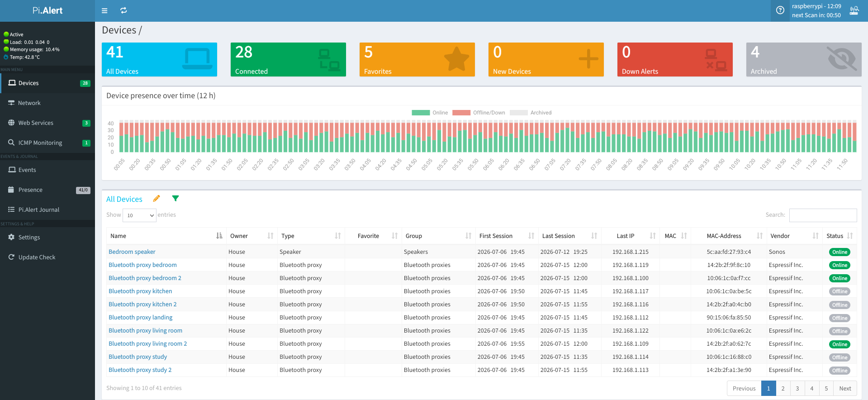Click the network scan icon at top right

[x=854, y=10]
